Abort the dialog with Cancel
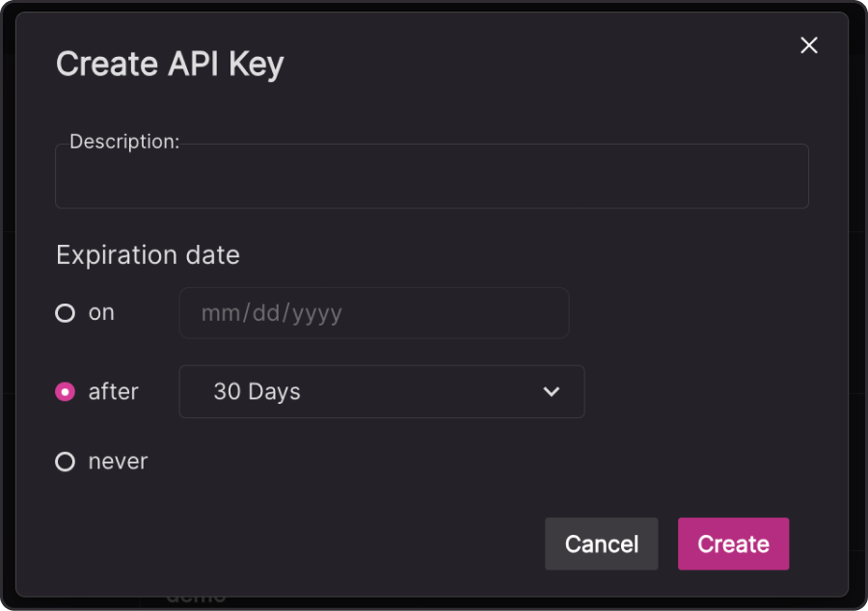Image resolution: width=868 pixels, height=611 pixels. (x=601, y=544)
